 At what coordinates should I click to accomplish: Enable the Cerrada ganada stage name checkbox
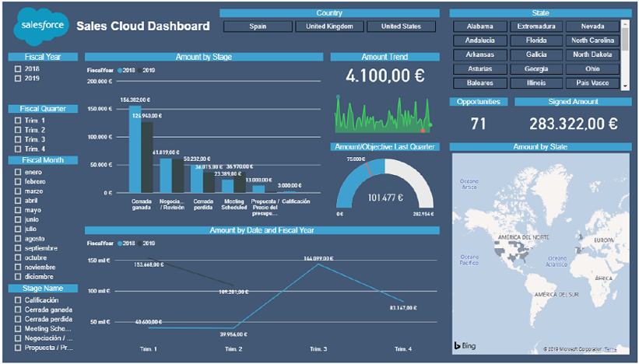pyautogui.click(x=18, y=309)
